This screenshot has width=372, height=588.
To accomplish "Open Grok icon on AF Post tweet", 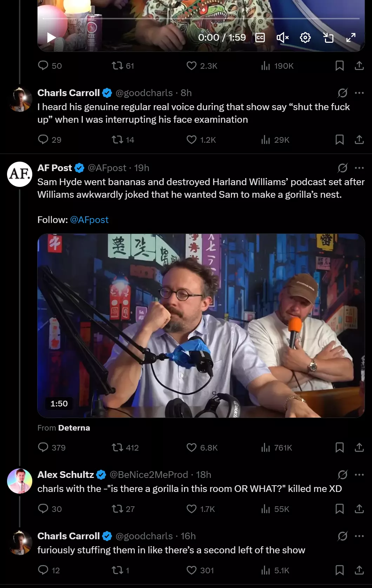I will 343,168.
